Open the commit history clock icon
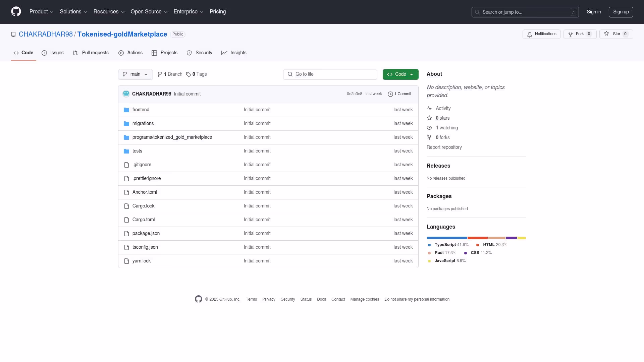The height and width of the screenshot is (362, 644). tap(390, 94)
